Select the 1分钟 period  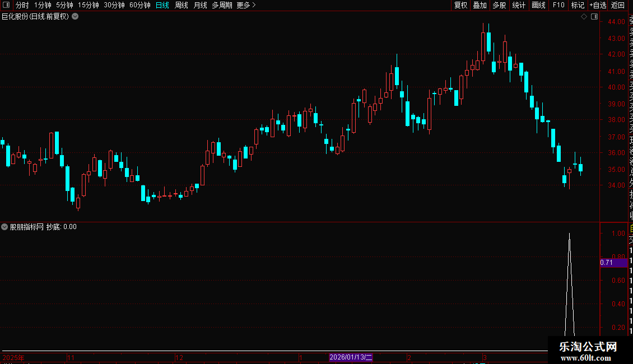coord(43,5)
